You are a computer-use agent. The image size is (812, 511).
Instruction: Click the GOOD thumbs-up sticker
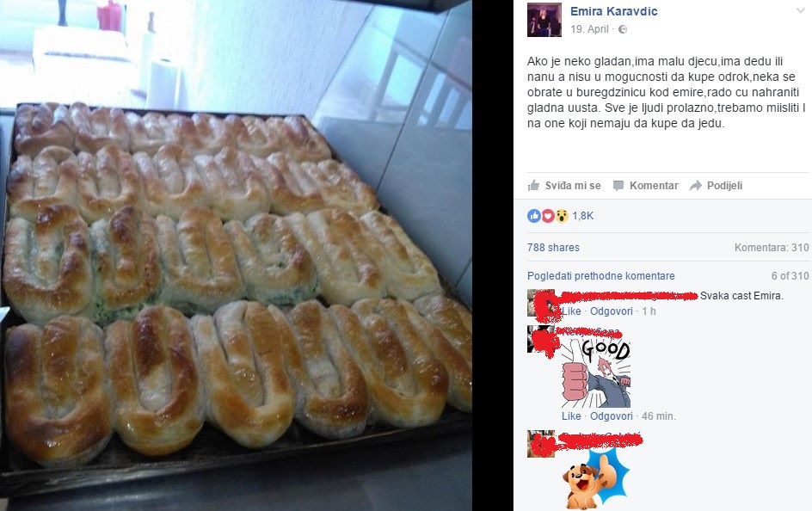click(x=596, y=373)
